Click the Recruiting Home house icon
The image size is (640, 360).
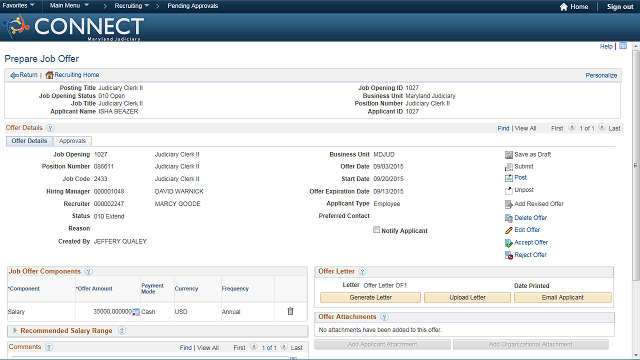(x=49, y=75)
